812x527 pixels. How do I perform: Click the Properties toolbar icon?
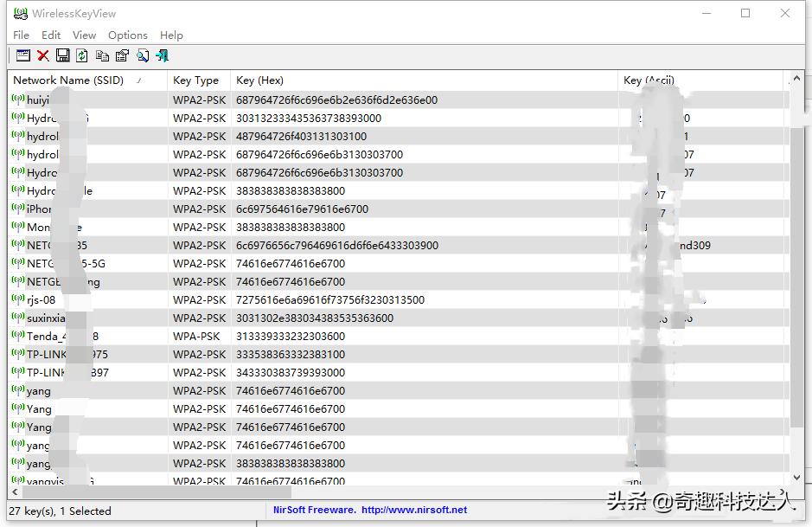[122, 55]
